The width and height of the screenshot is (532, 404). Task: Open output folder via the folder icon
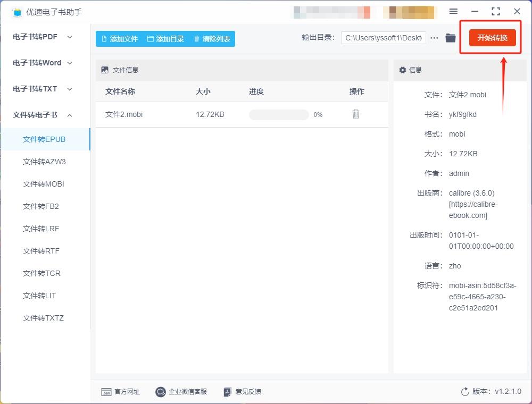(x=451, y=38)
